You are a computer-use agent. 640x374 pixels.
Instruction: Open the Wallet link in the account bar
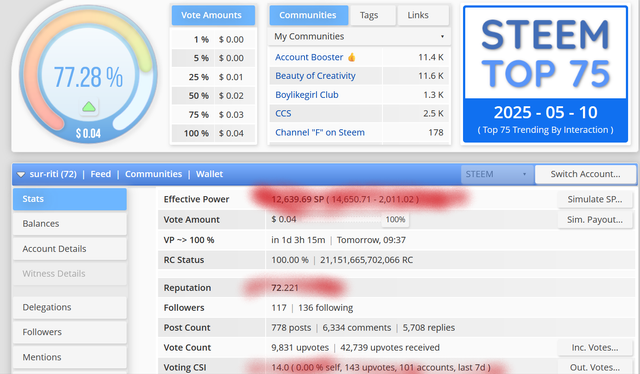tap(209, 174)
